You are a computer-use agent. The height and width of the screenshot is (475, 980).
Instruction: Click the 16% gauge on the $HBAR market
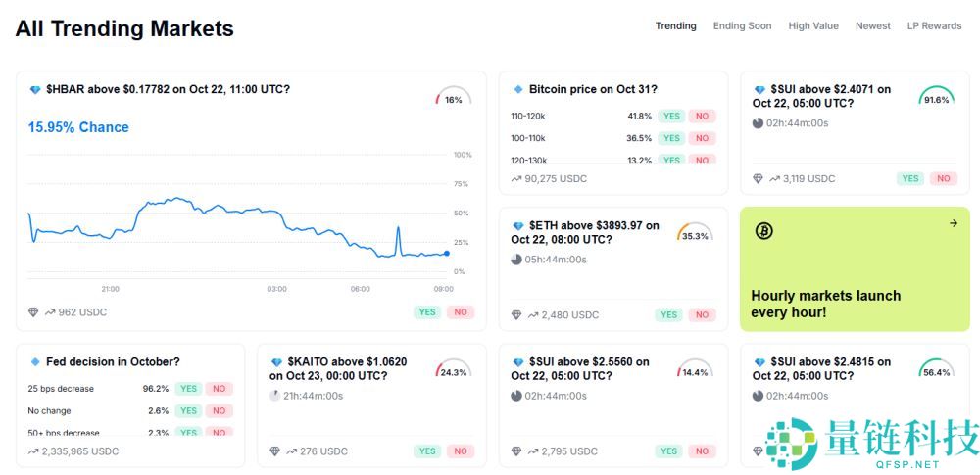click(453, 97)
